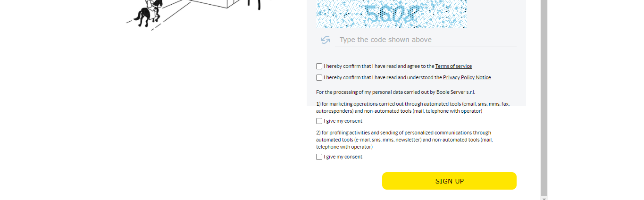The height and width of the screenshot is (200, 644).
Task: Click the horse rider illustration
Action: point(148,13)
